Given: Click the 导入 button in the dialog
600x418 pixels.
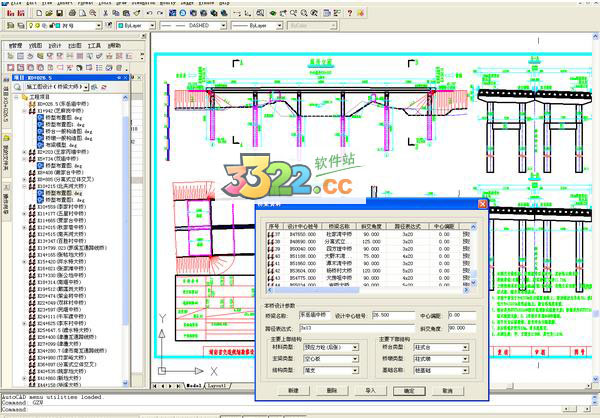Looking at the screenshot, I should (370, 390).
